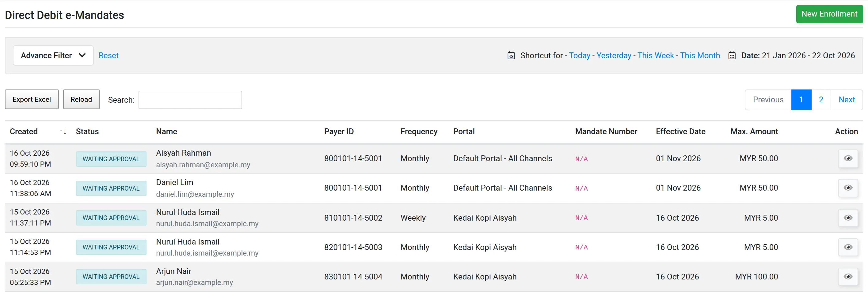Viewport: 868px width, 296px height.
Task: Select the name Aisyah Rahman
Action: click(183, 153)
